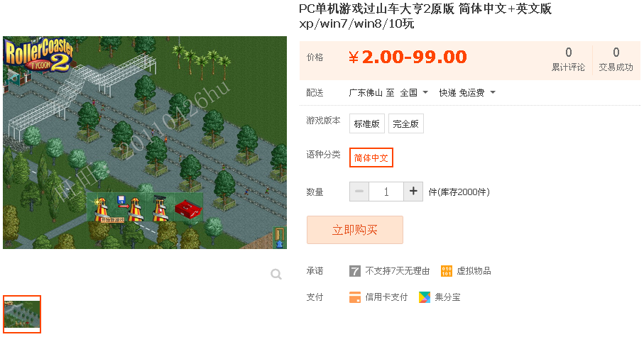Expand the 快递 免运费 shipping dropdown
The width and height of the screenshot is (644, 337).
(467, 93)
